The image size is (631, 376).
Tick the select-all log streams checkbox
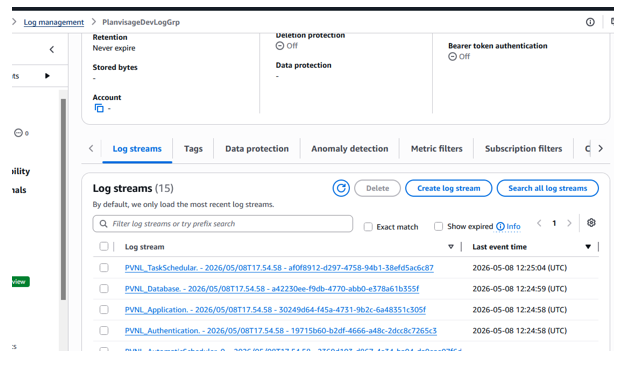[104, 246]
